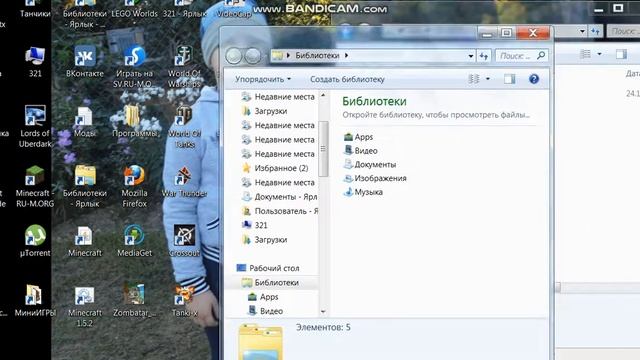Launch War Thunder shortcut
This screenshot has width=640, height=360.
(x=184, y=182)
